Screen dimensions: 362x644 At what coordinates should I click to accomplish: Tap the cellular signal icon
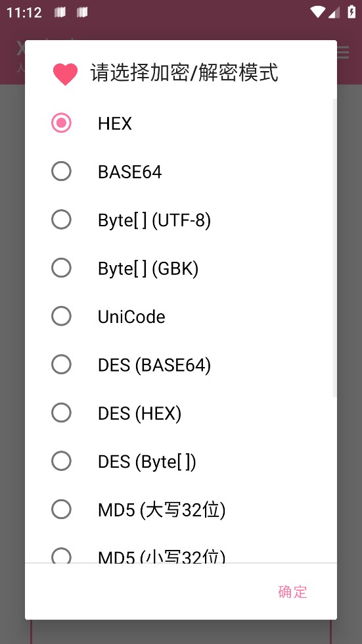tap(334, 12)
